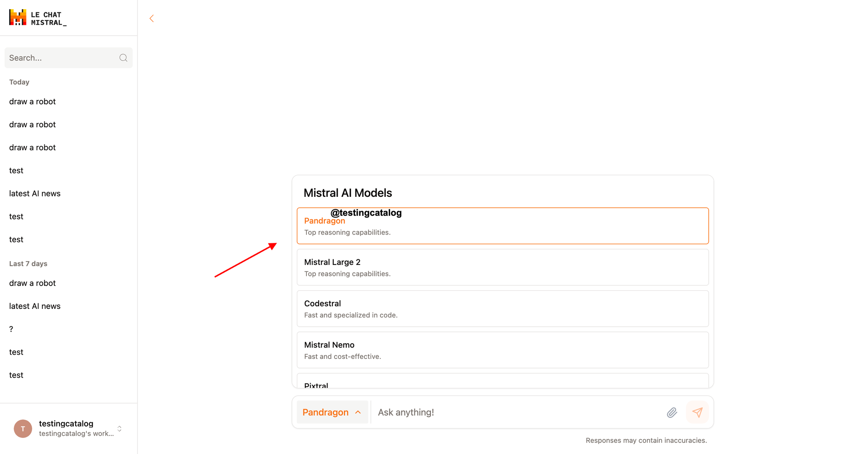The height and width of the screenshot is (454, 868).
Task: Select the Pandragon model option
Action: click(503, 226)
